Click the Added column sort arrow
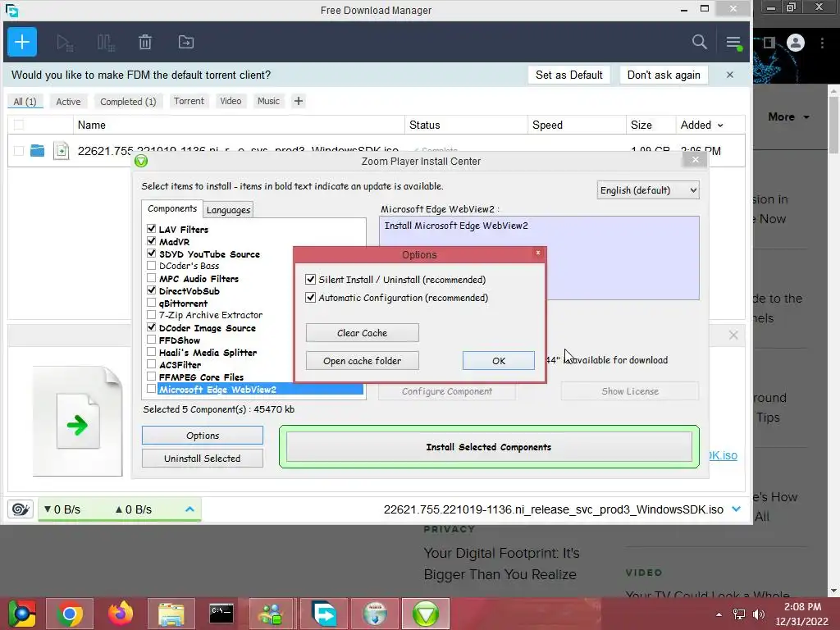 coord(720,126)
